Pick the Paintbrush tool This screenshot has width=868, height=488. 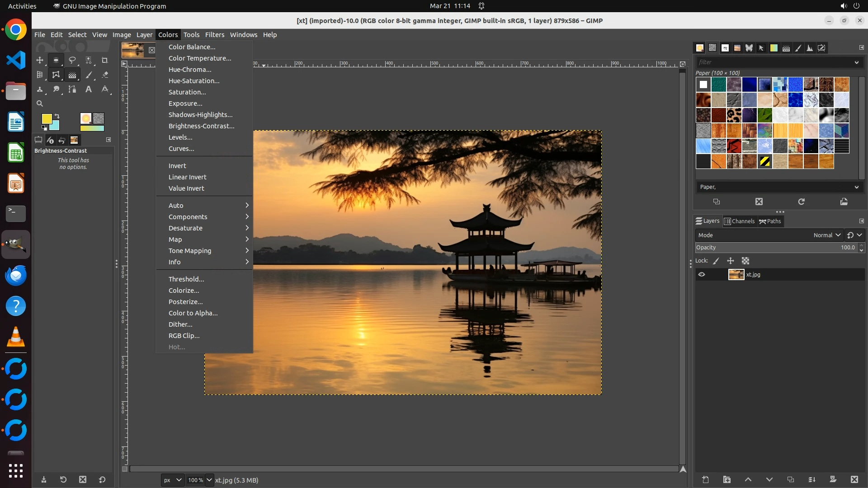tap(89, 75)
